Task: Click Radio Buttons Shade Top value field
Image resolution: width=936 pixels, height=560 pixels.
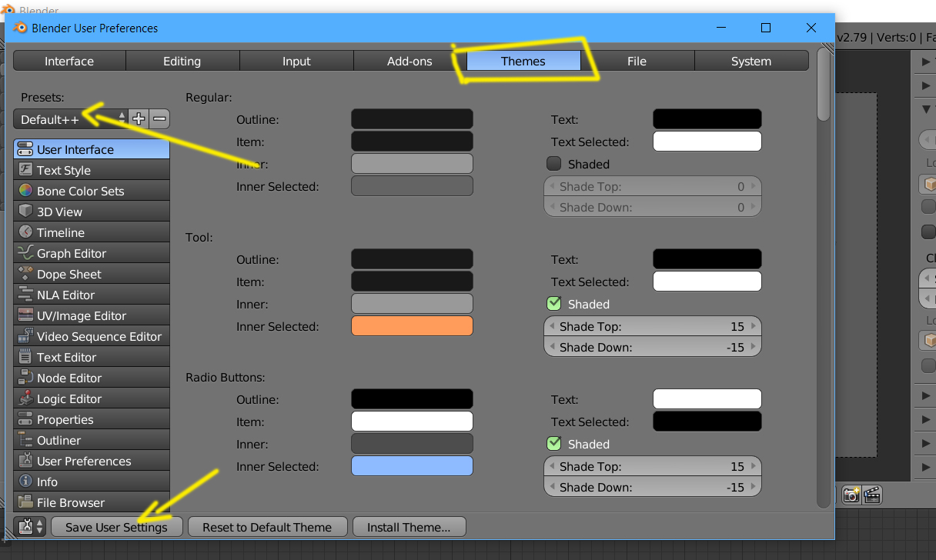Action: [653, 466]
